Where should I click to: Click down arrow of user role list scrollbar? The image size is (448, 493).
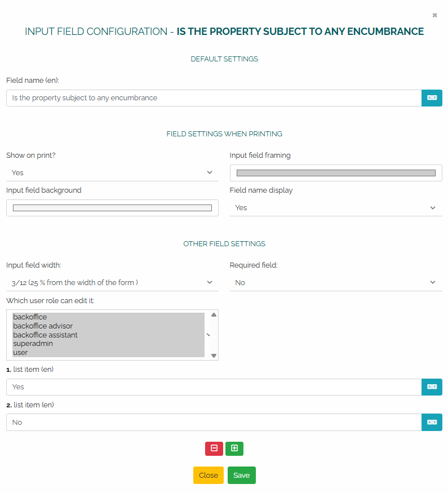click(x=214, y=356)
